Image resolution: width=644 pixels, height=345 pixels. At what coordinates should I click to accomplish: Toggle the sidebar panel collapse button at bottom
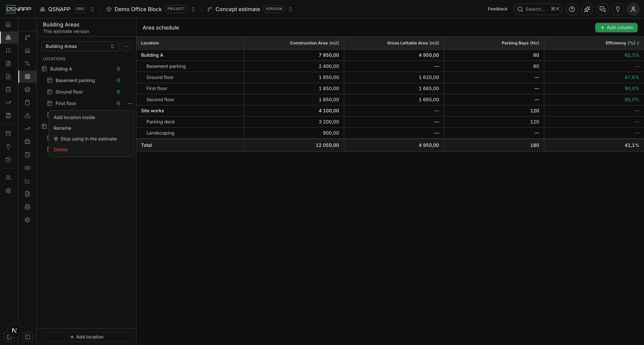coord(27,337)
